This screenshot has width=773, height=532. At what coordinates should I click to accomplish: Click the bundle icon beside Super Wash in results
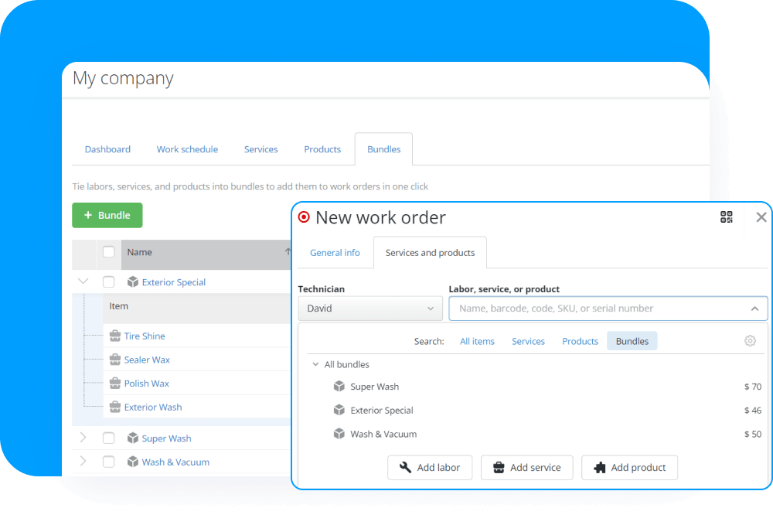339,386
